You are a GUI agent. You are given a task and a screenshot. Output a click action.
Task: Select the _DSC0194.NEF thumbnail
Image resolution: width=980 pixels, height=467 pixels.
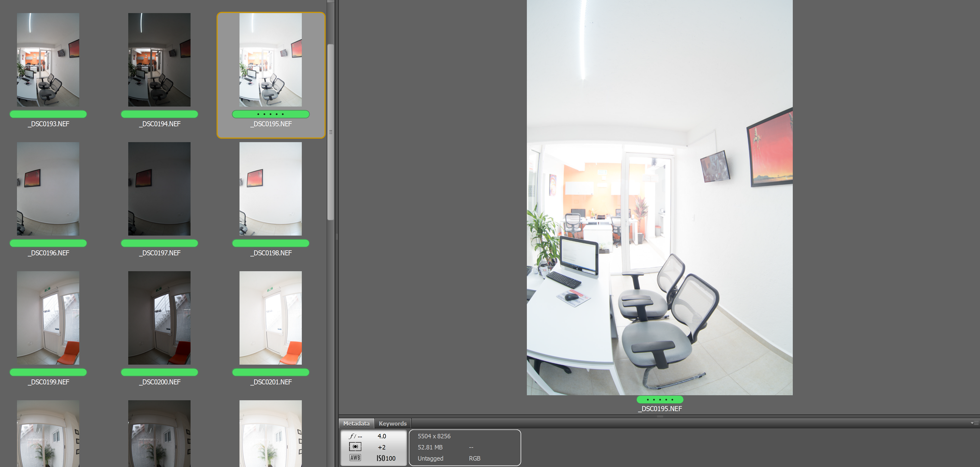pyautogui.click(x=159, y=60)
